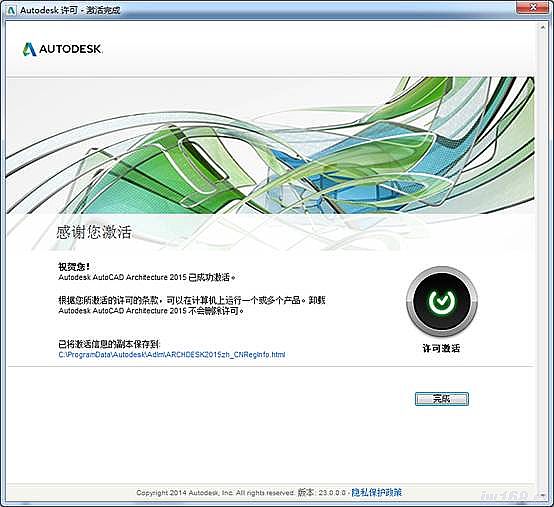The image size is (554, 507).
Task: Close the Autodesk 许可 window
Action: pos(534,7)
